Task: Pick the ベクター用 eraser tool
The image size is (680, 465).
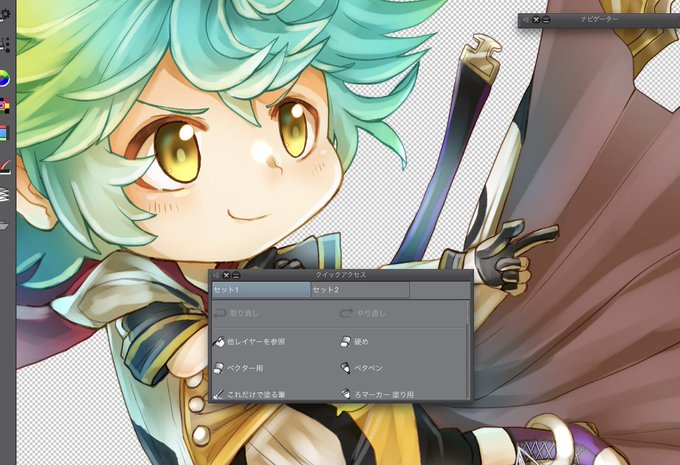Action: click(x=239, y=368)
